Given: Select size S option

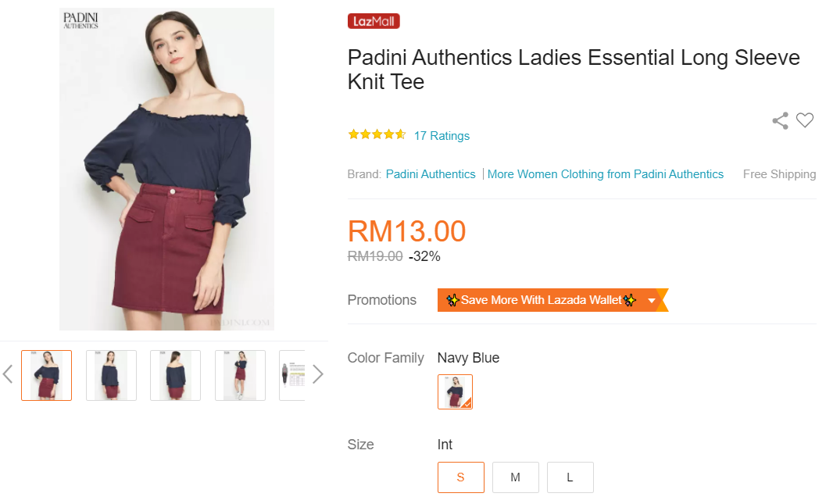Looking at the screenshot, I should click(x=460, y=477).
